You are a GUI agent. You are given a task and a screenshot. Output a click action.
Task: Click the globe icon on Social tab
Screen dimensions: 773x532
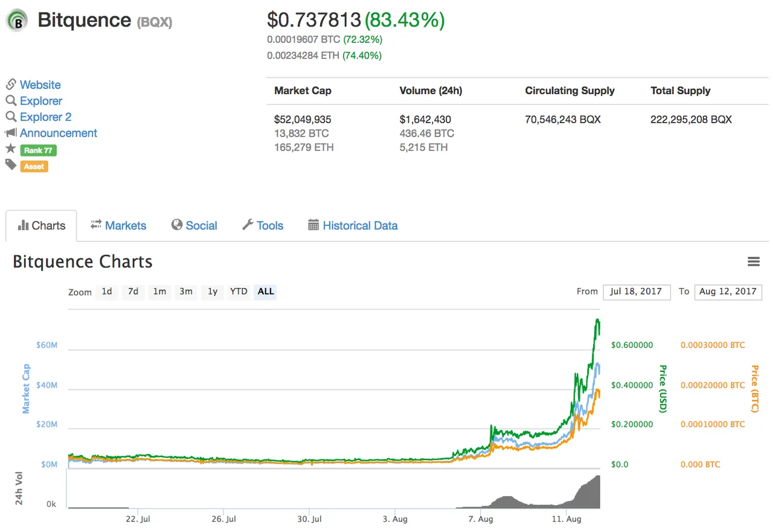(x=177, y=225)
